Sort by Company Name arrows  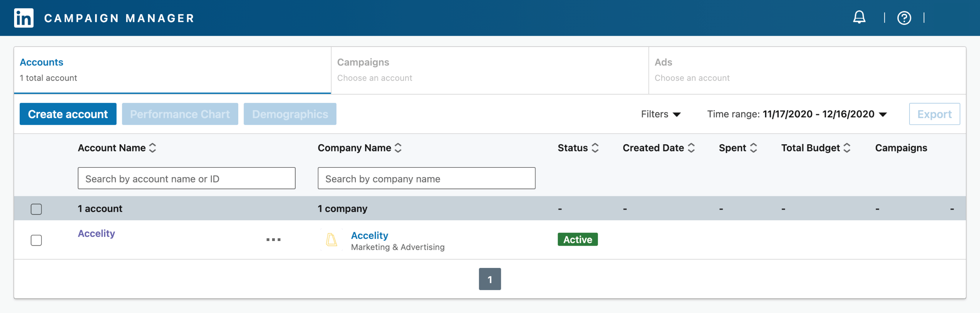click(x=398, y=148)
